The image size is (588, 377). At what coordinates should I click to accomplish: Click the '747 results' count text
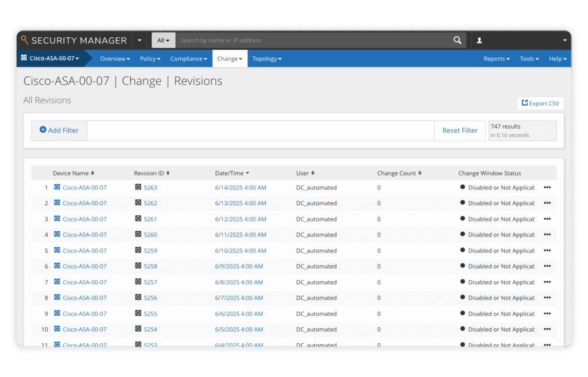(505, 126)
